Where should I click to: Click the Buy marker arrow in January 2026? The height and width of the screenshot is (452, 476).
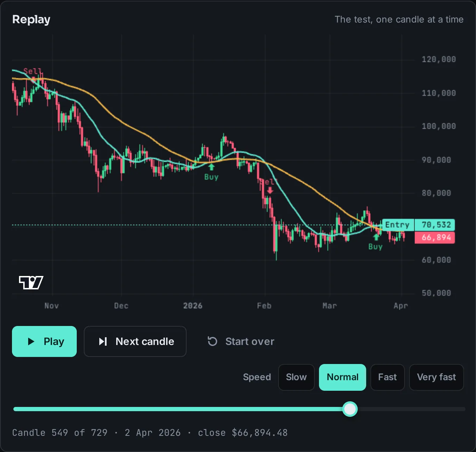click(211, 167)
